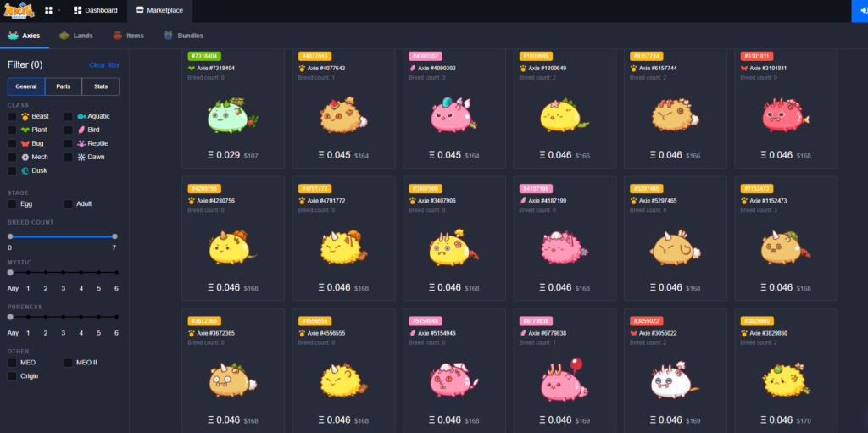Toggle the Egg stage checkbox

(x=12, y=203)
